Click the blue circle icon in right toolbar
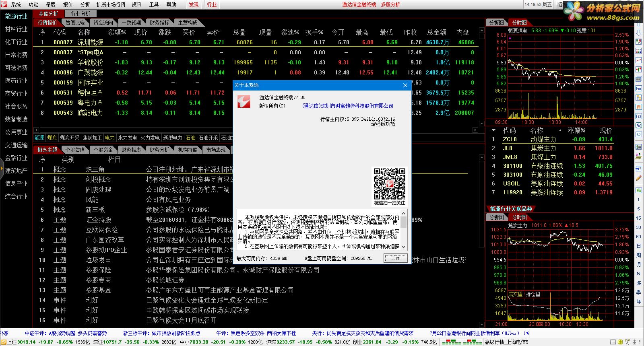Image resolution: width=644 pixels, height=346 pixels. tap(639, 134)
